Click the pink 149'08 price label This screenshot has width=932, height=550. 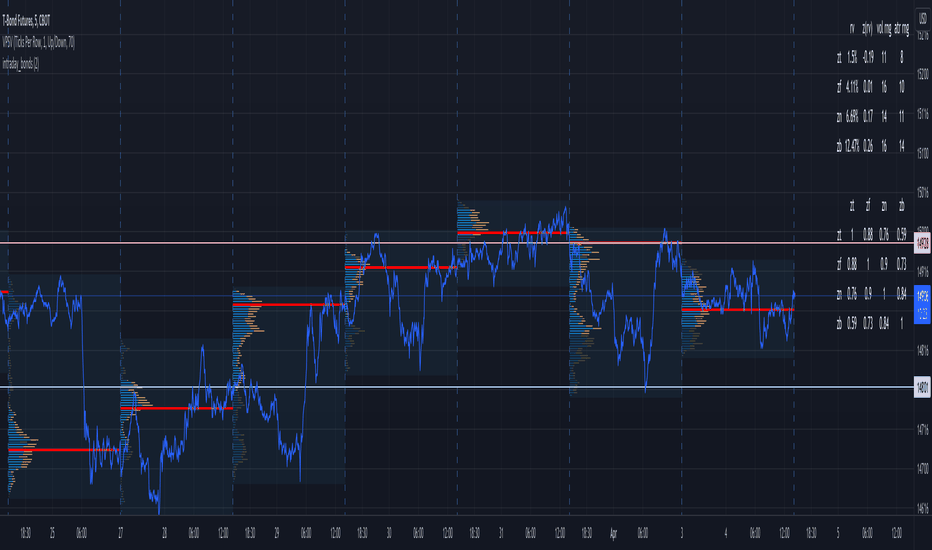[922, 243]
